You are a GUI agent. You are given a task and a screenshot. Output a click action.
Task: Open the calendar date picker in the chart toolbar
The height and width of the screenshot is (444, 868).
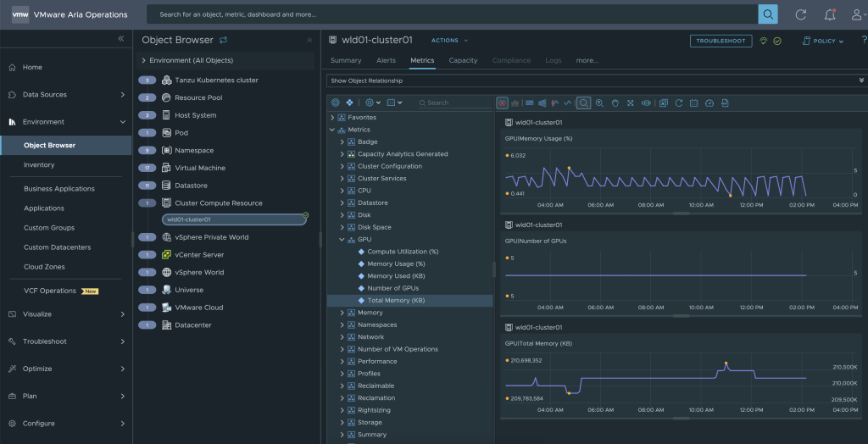click(x=693, y=103)
